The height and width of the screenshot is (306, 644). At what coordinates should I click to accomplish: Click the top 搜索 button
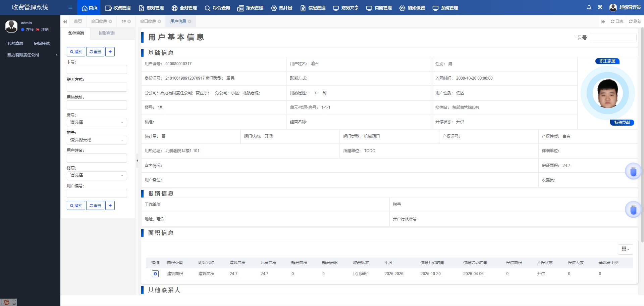pos(76,52)
